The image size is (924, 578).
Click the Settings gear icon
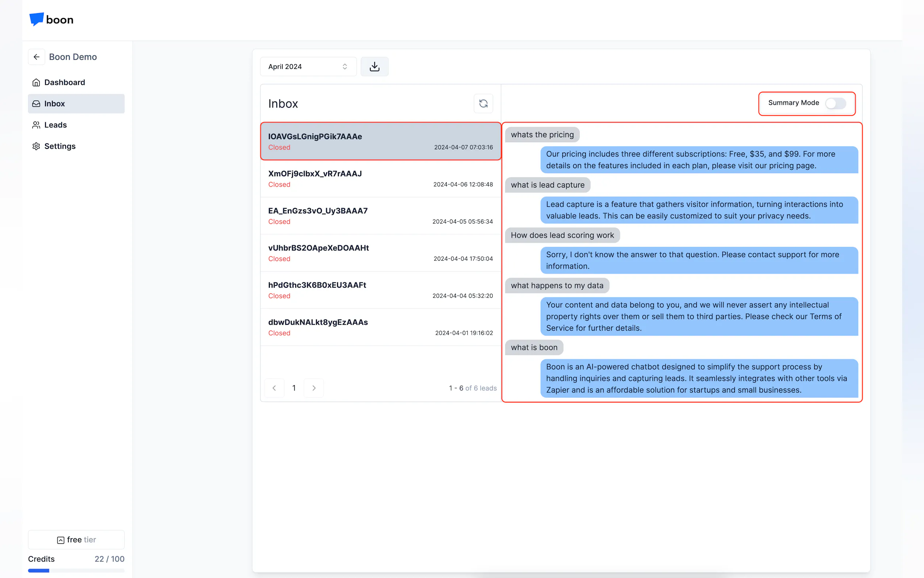pos(36,146)
